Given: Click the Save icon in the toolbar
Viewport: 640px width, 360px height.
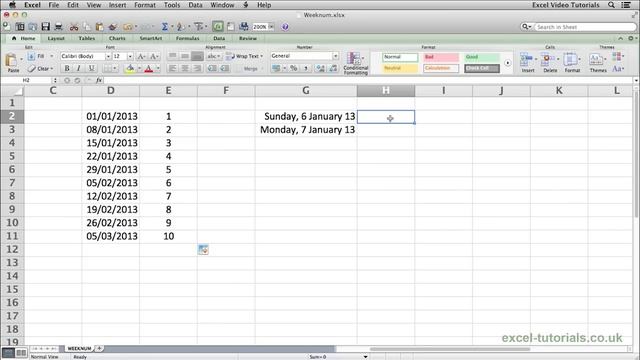Looking at the screenshot, I should (45, 27).
